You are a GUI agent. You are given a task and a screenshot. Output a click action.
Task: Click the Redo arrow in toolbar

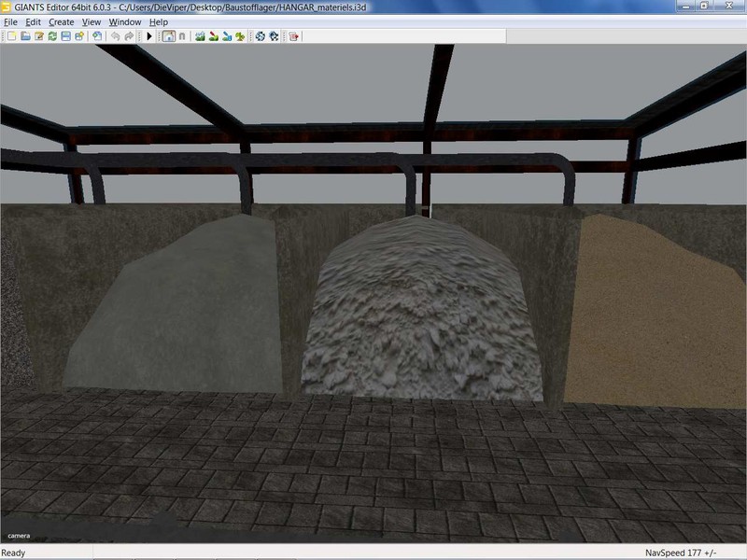[x=129, y=36]
